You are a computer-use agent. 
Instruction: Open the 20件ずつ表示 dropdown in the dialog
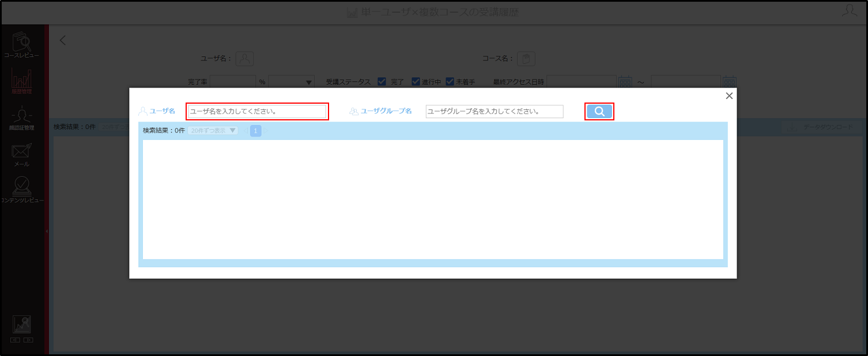(213, 131)
